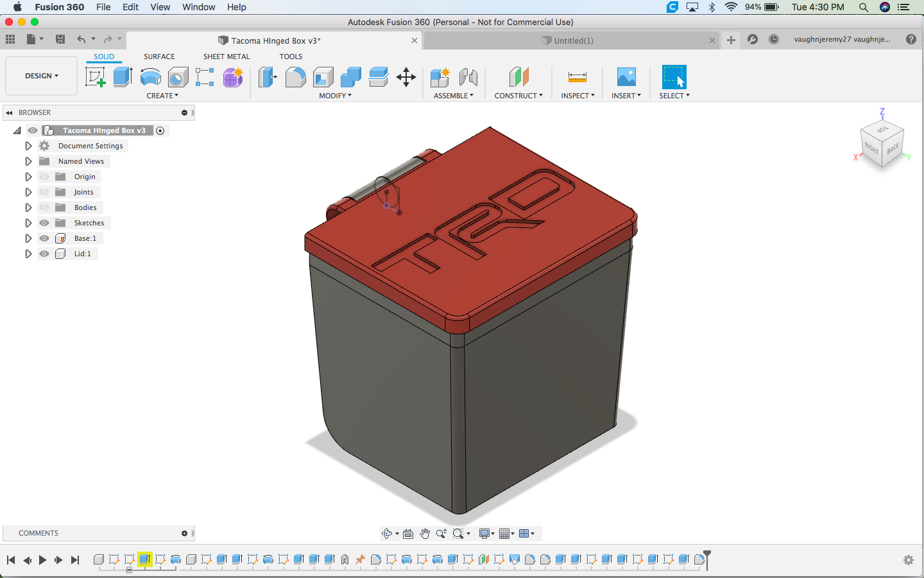The height and width of the screenshot is (578, 924).
Task: Open the Edit menu in the menu bar
Action: [x=130, y=7]
